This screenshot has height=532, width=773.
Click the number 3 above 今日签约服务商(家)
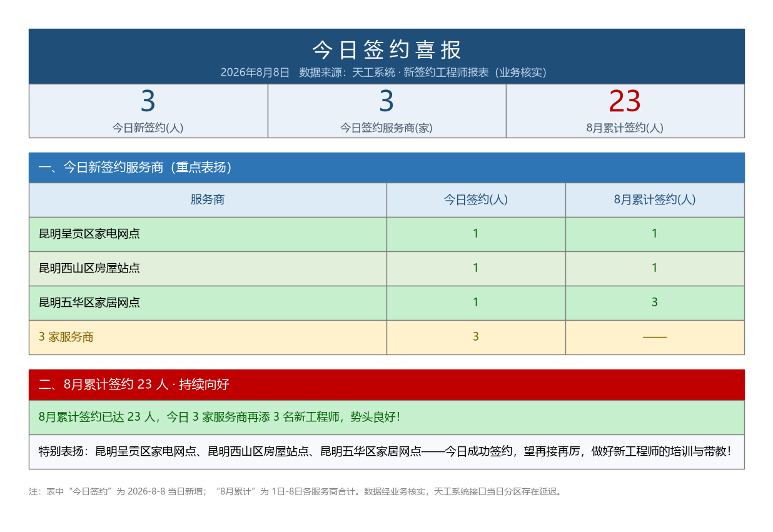pos(386,101)
